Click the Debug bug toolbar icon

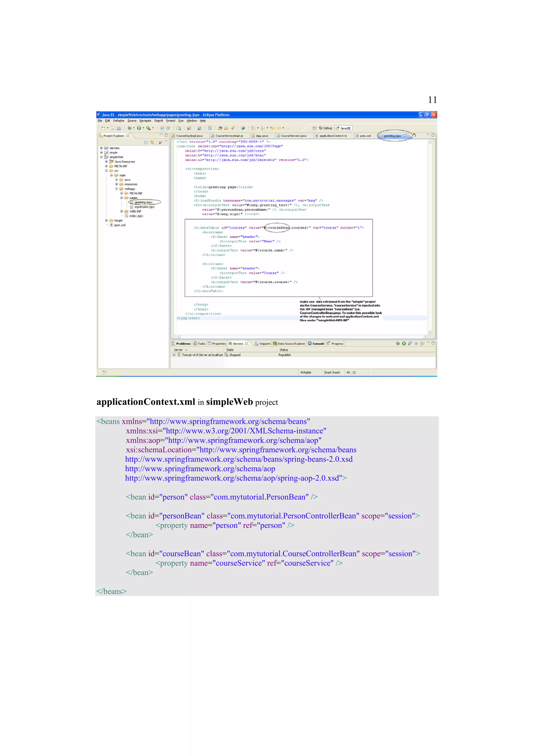130,128
